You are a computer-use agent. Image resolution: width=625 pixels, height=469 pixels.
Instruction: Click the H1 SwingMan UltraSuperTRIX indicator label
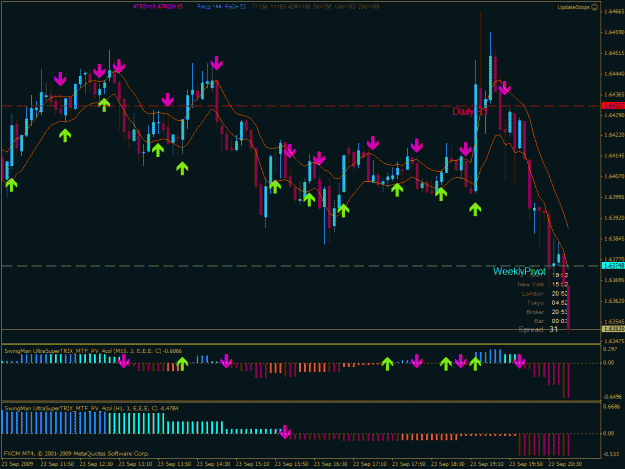point(91,408)
